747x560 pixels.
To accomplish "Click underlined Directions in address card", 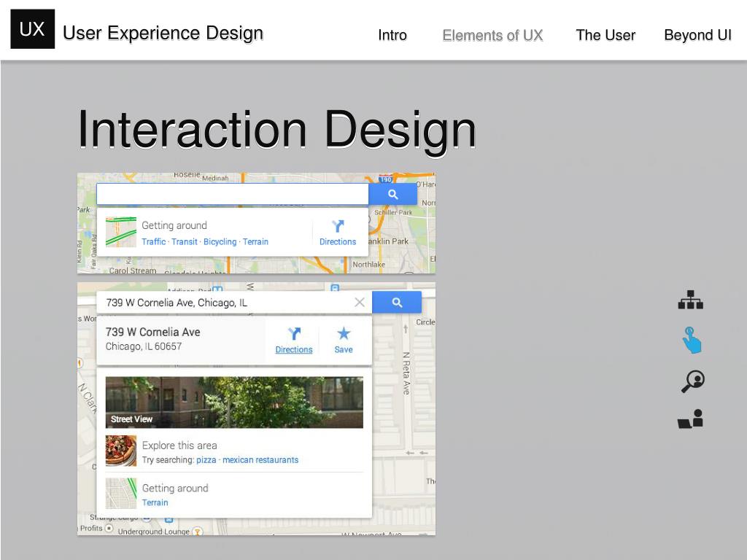I will pos(294,349).
